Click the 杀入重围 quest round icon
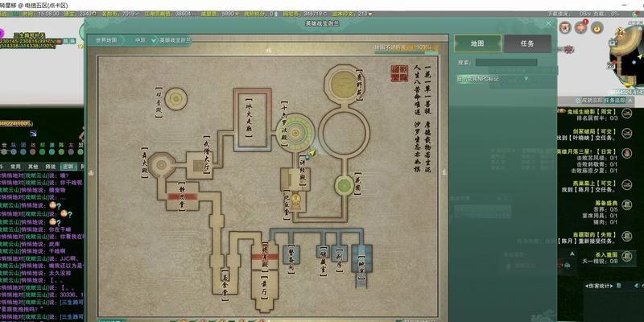Viewport: 644px width, 322px height. (626, 256)
